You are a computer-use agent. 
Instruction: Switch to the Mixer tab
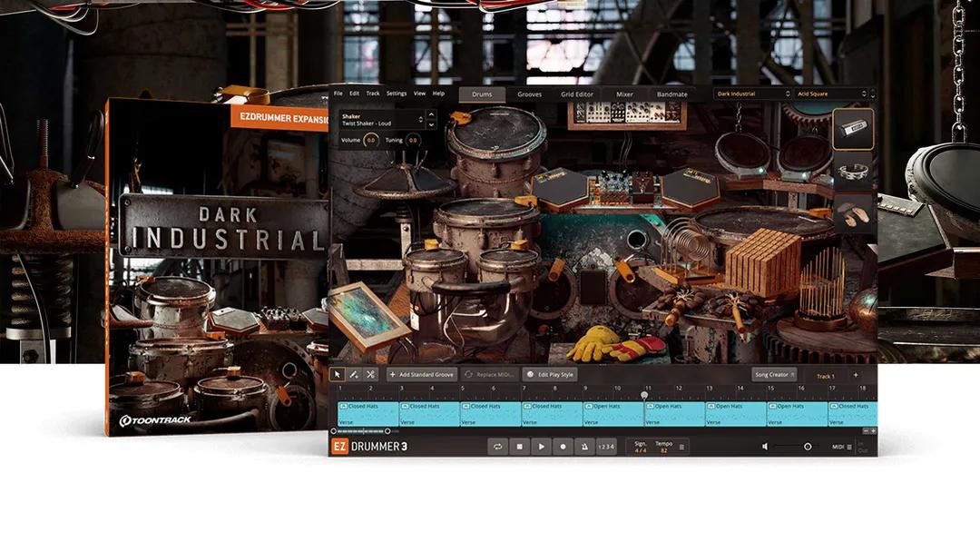[625, 94]
